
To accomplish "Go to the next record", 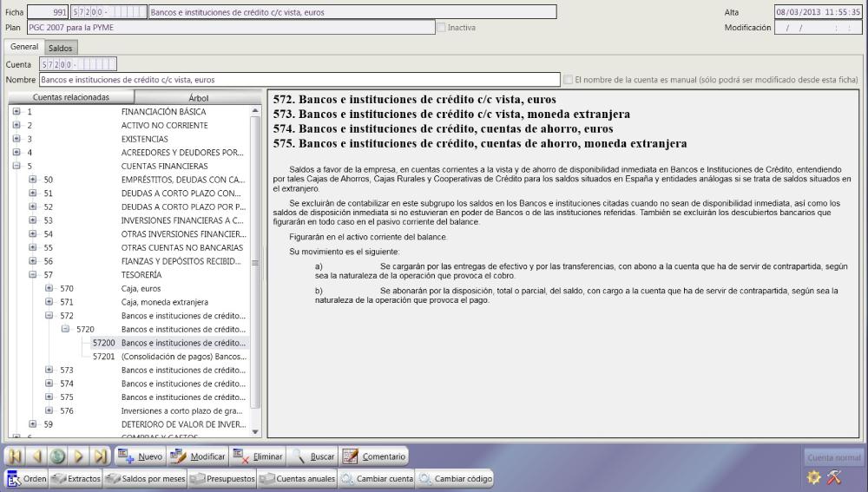I will [x=79, y=456].
